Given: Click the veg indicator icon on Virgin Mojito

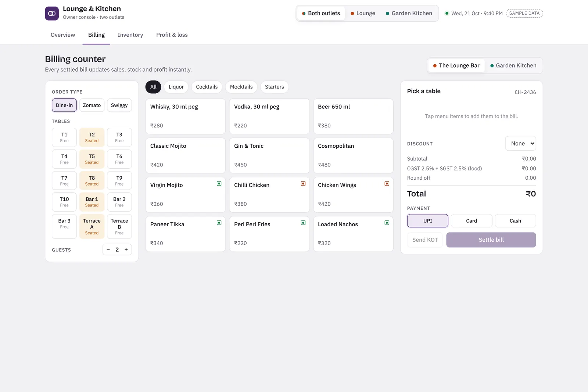Looking at the screenshot, I should pyautogui.click(x=219, y=184).
